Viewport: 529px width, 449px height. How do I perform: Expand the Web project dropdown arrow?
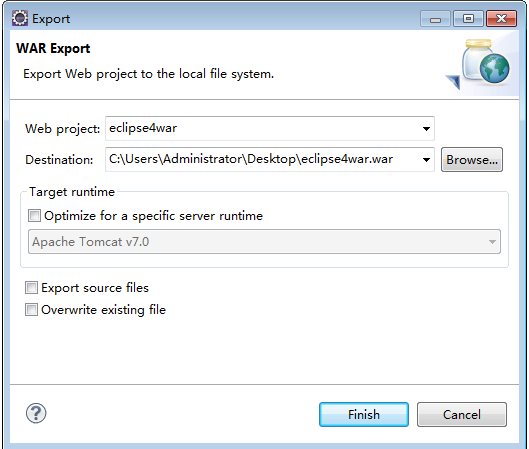(426, 129)
